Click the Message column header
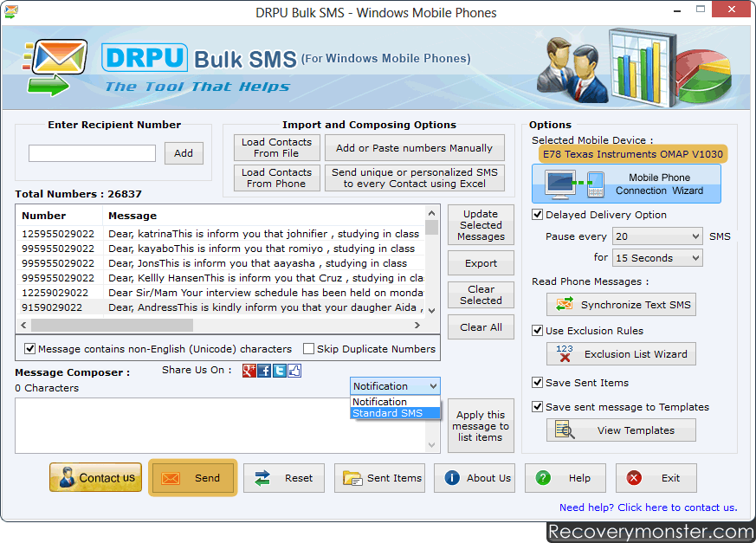Viewport: 756px width, 543px height. click(264, 216)
